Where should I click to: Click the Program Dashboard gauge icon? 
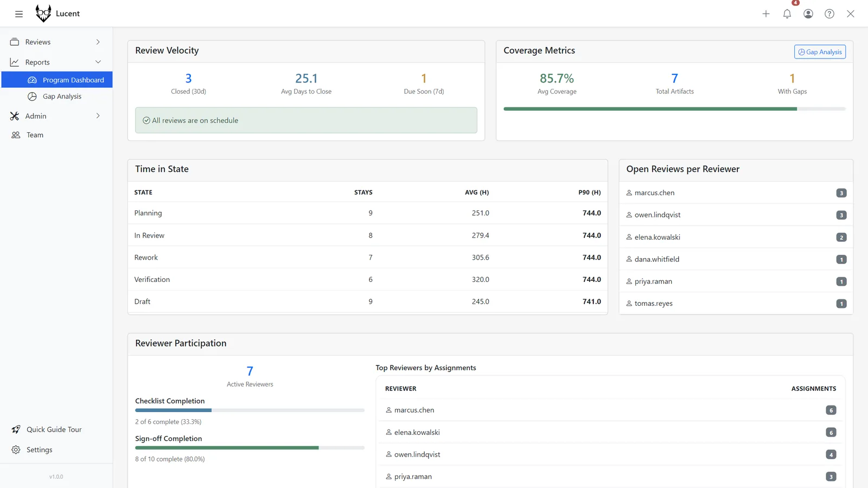(33, 80)
